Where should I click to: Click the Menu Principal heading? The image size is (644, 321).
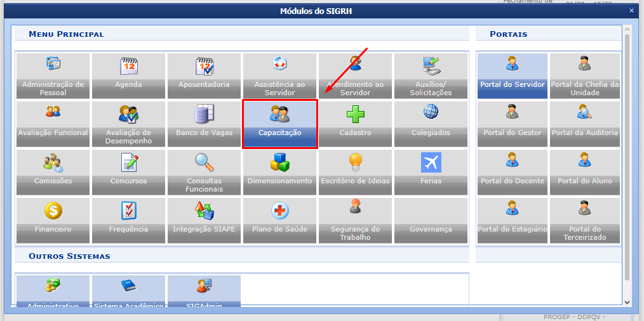pyautogui.click(x=66, y=34)
